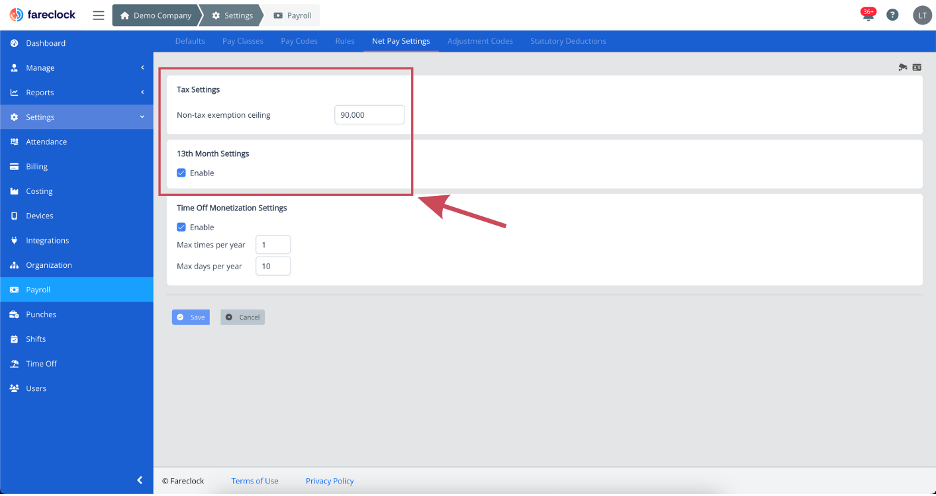
Task: Disable the 13th Month Settings Enable checkbox
Action: (x=181, y=173)
